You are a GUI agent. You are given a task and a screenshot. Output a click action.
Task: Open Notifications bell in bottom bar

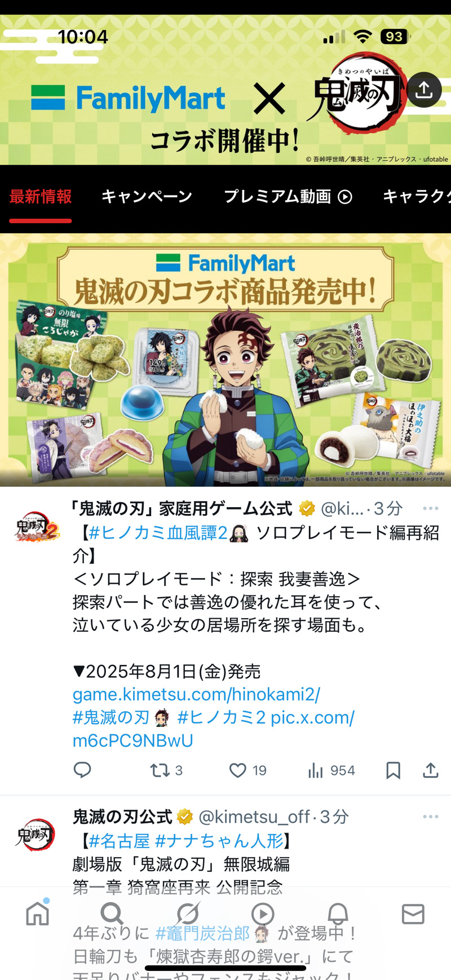[338, 914]
